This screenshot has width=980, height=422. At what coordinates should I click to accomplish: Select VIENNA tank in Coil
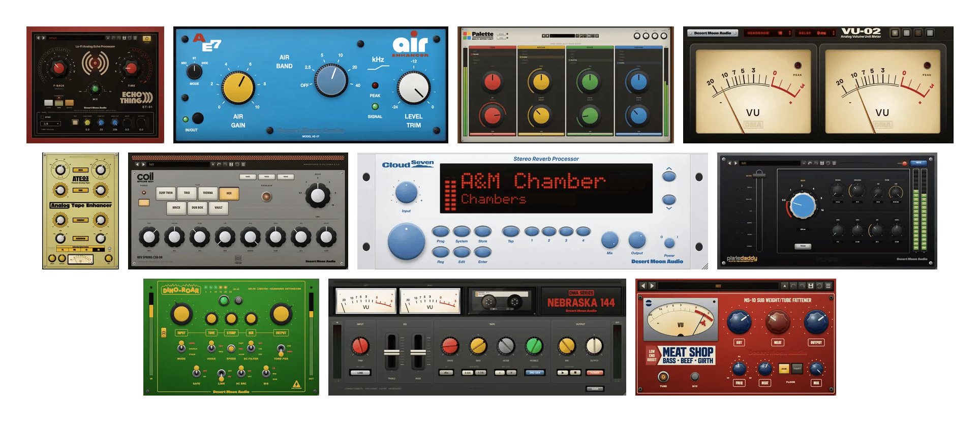[x=208, y=193]
